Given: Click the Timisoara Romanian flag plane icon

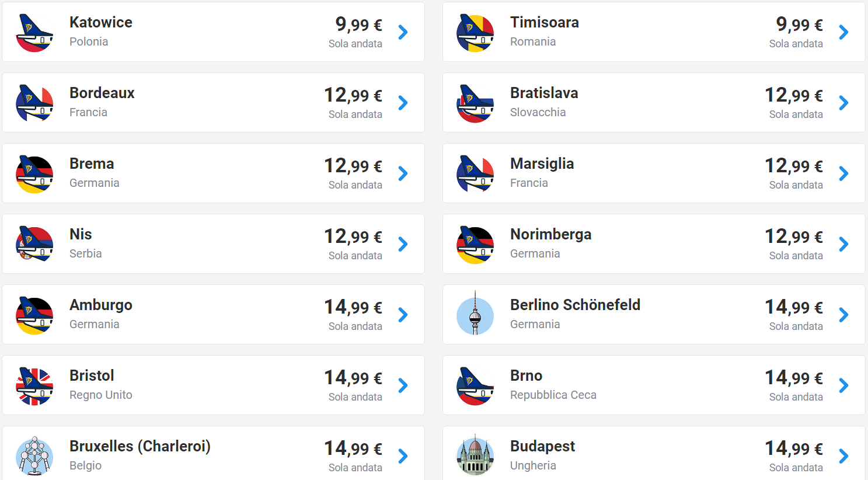Looking at the screenshot, I should click(x=475, y=33).
